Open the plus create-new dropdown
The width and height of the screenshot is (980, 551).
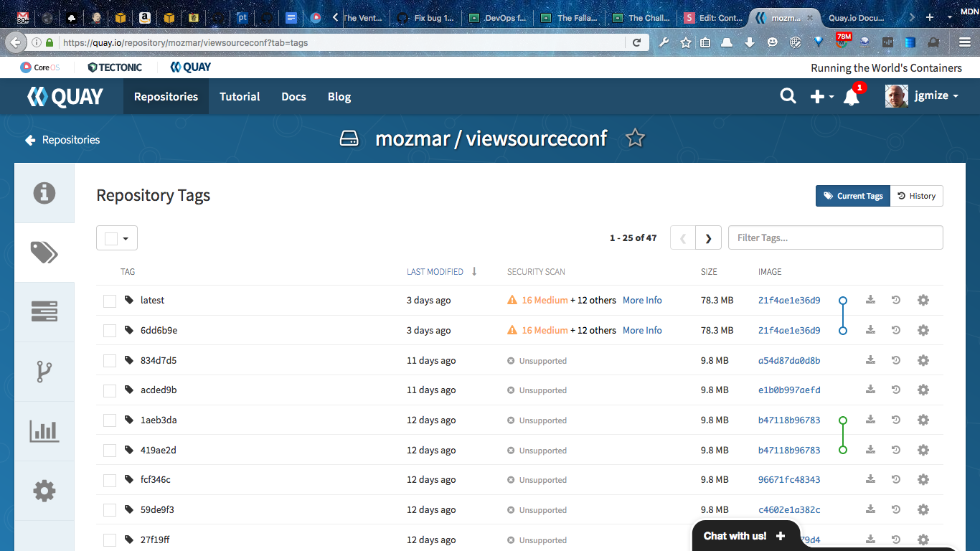[x=821, y=97]
